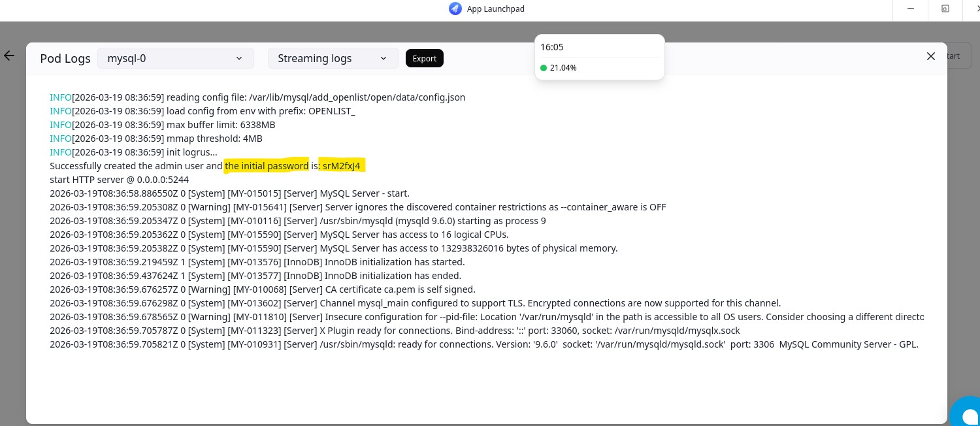Click the highlighted password srM2fxJ4

[x=341, y=166]
